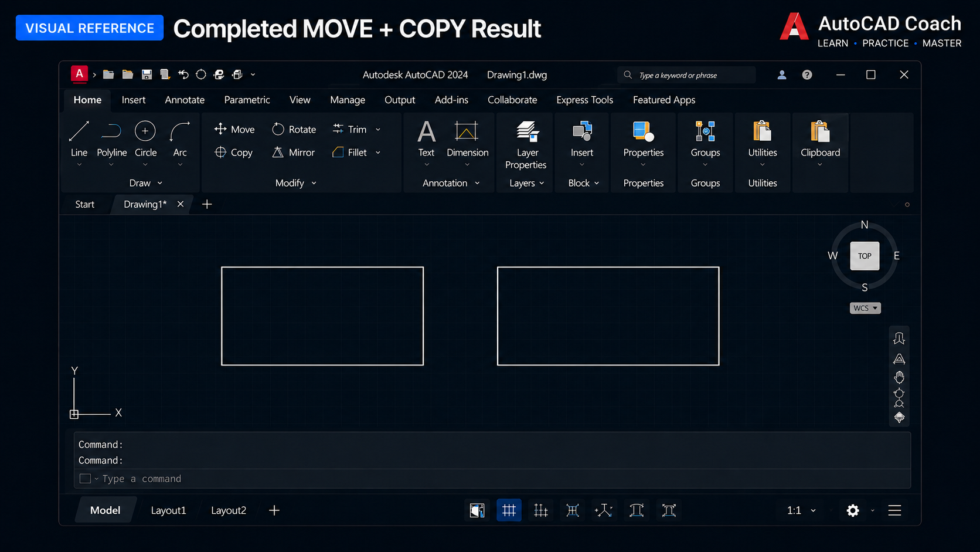Open the Manage ribbon tab
This screenshot has width=980, height=552.
click(x=348, y=100)
